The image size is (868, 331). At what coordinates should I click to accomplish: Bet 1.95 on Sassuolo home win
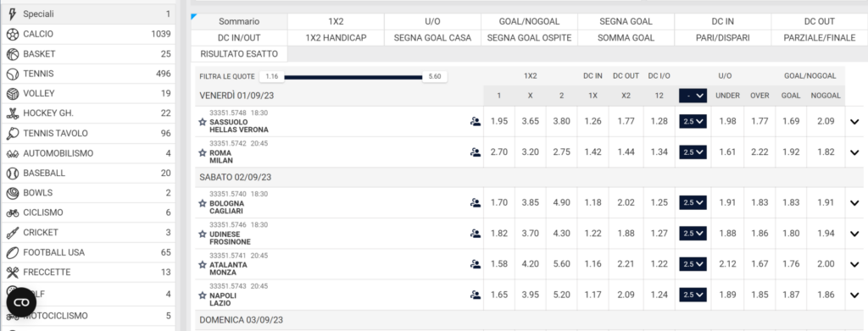click(499, 122)
